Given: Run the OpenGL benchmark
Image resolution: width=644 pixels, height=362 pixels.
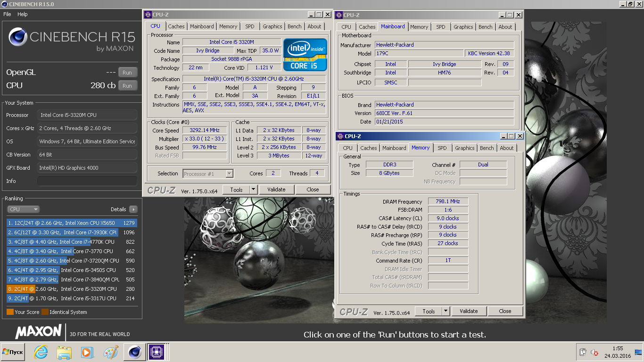Looking at the screenshot, I should click(127, 73).
